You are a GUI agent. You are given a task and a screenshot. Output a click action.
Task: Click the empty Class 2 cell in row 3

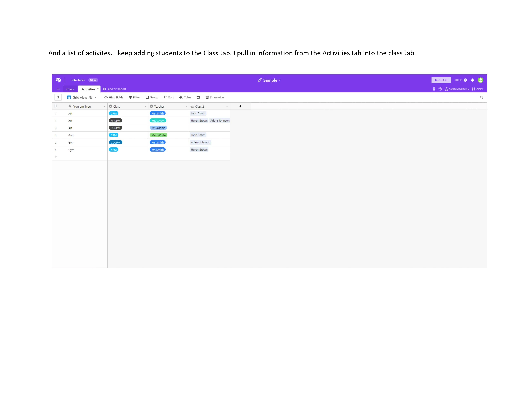click(209, 128)
